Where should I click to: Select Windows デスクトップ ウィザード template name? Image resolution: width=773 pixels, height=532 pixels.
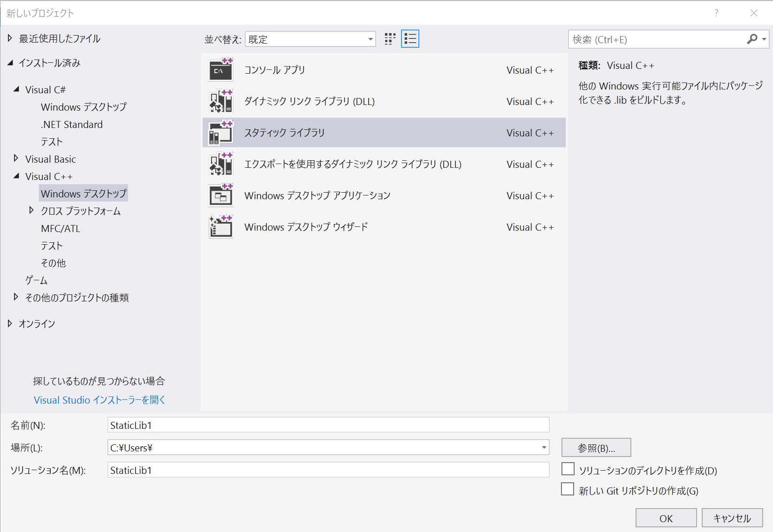[x=306, y=227]
